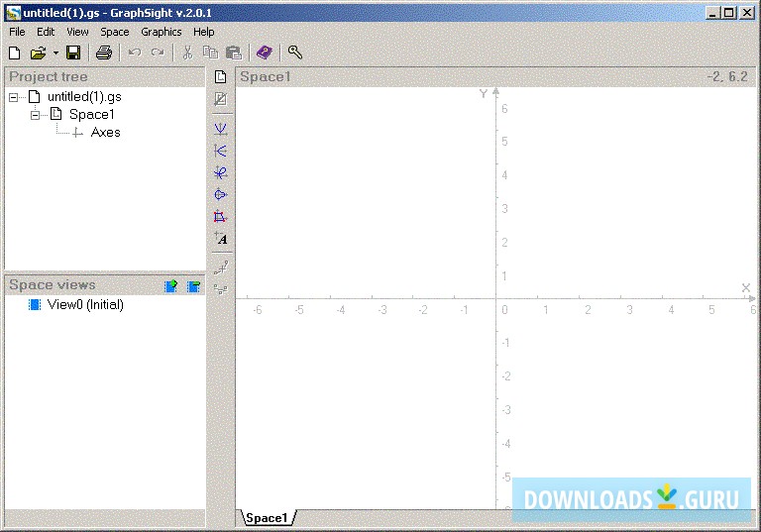Open the Edit menu
This screenshot has height=532, width=761.
46,32
